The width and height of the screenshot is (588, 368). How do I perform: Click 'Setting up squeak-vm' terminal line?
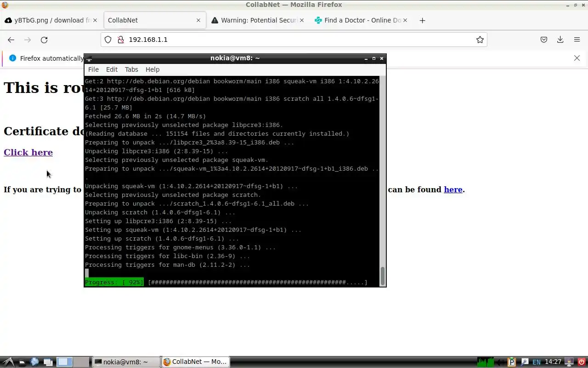(x=193, y=230)
